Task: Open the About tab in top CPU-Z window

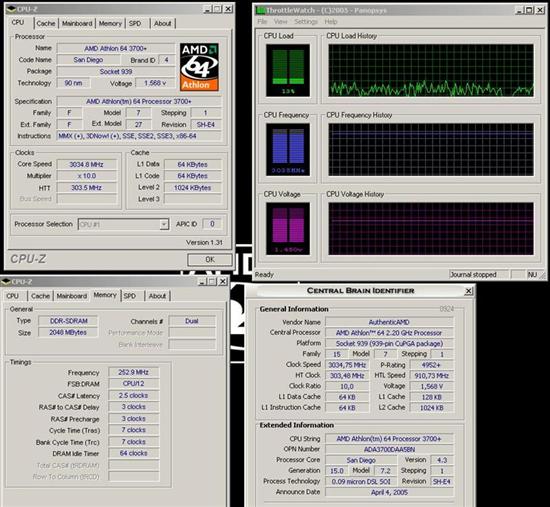Action: point(162,24)
